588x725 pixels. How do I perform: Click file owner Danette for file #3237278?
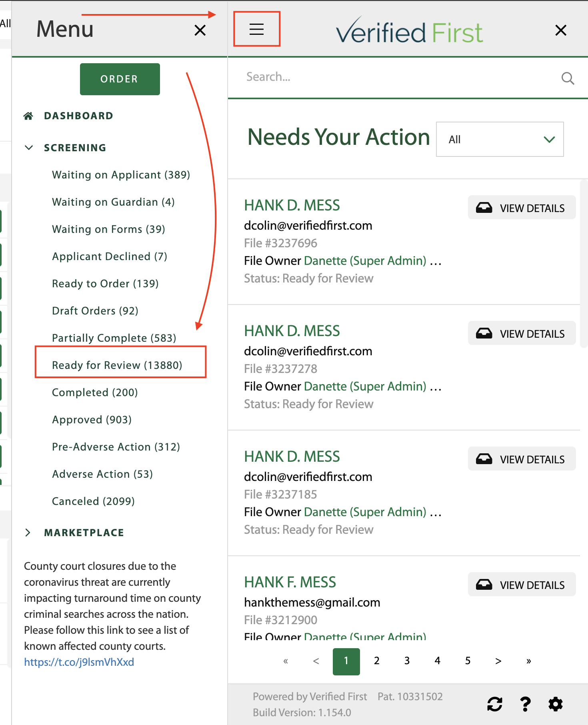(365, 387)
